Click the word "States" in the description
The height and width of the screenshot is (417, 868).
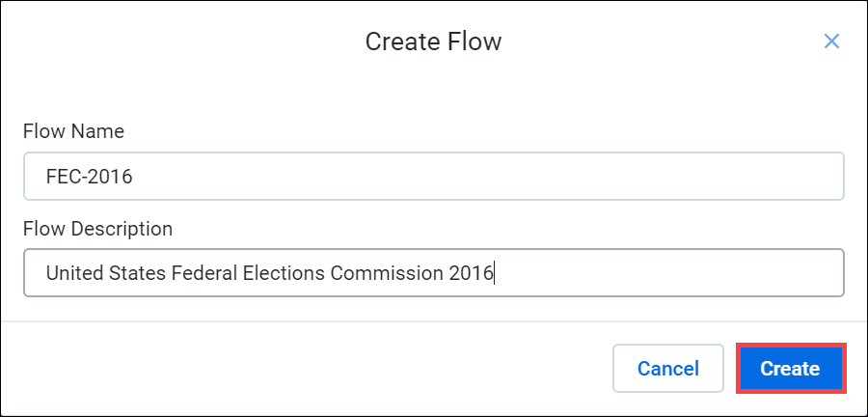pyautogui.click(x=135, y=273)
